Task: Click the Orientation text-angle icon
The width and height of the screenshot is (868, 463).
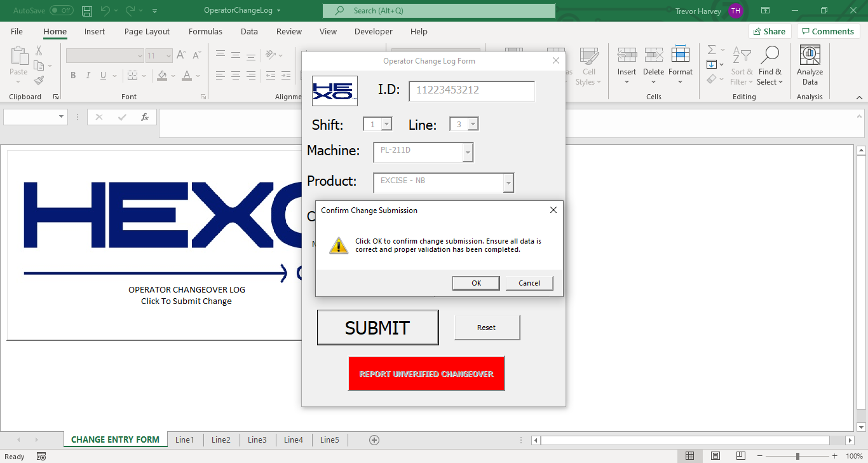Action: click(271, 55)
